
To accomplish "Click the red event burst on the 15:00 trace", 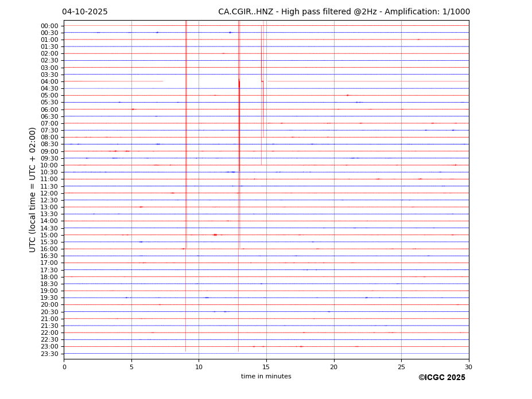I will click(215, 234).
